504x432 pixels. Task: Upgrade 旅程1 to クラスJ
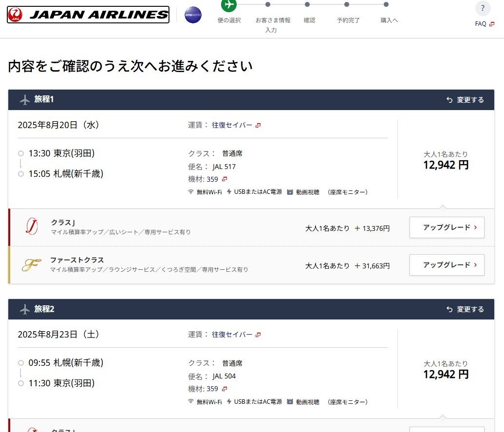[447, 227]
